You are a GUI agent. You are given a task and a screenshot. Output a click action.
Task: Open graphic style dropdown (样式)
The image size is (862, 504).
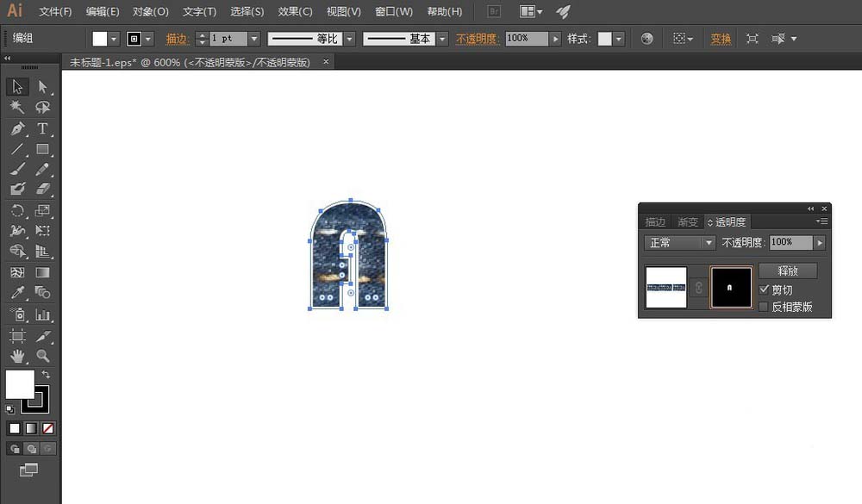click(x=619, y=39)
